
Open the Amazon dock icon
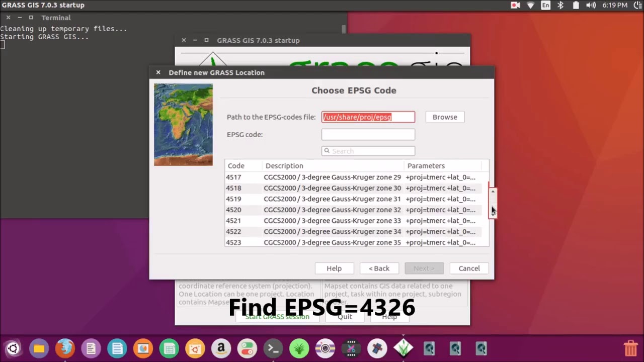pos(221,348)
